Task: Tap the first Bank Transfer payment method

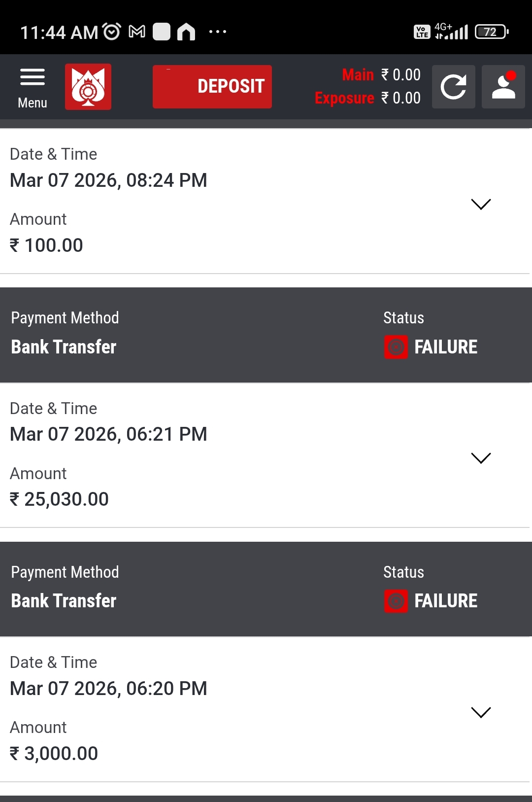Action: [x=64, y=347]
